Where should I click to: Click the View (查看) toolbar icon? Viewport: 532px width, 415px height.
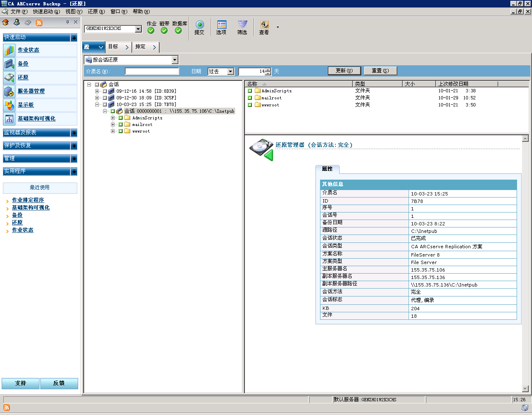click(264, 25)
